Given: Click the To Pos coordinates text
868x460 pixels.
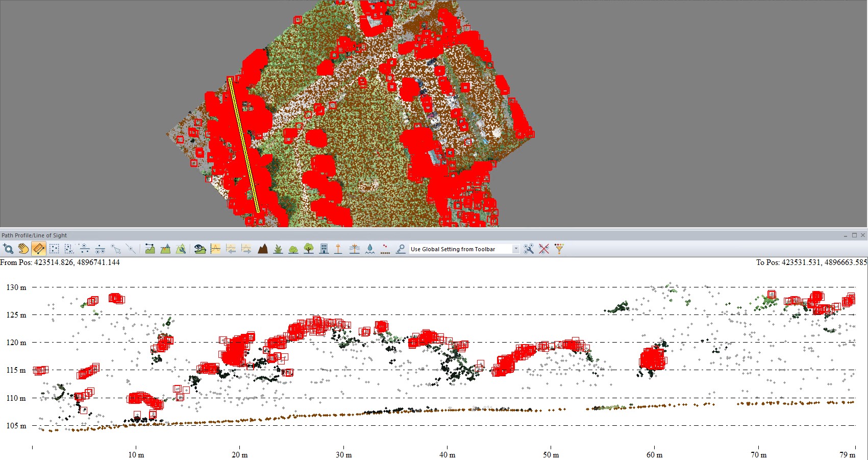Looking at the screenshot, I should point(811,262).
